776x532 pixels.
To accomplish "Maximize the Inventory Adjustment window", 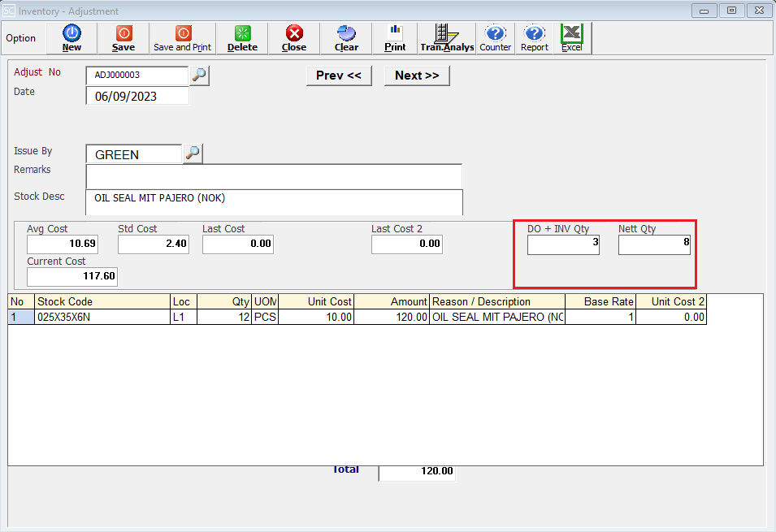I will 731,11.
